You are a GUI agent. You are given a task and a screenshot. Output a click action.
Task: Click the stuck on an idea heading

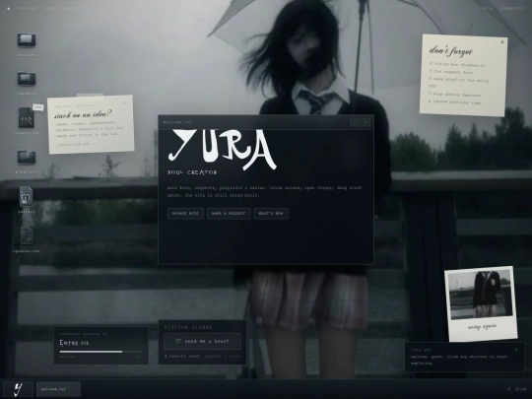(x=83, y=114)
